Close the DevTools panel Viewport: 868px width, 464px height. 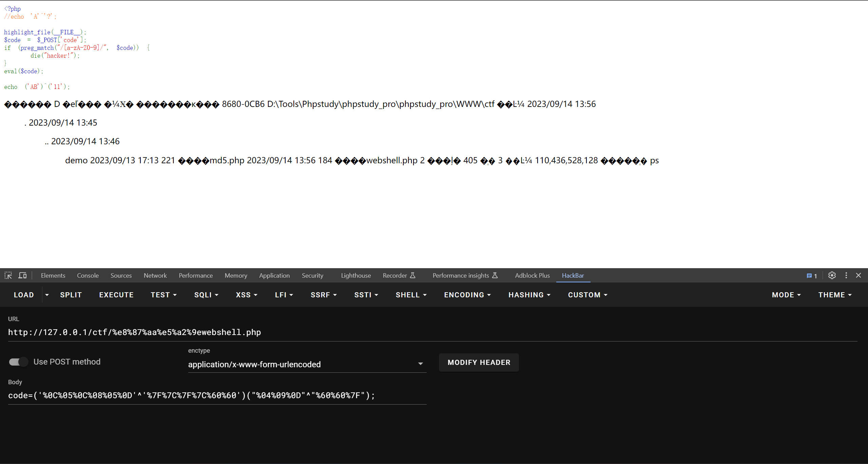(x=859, y=275)
